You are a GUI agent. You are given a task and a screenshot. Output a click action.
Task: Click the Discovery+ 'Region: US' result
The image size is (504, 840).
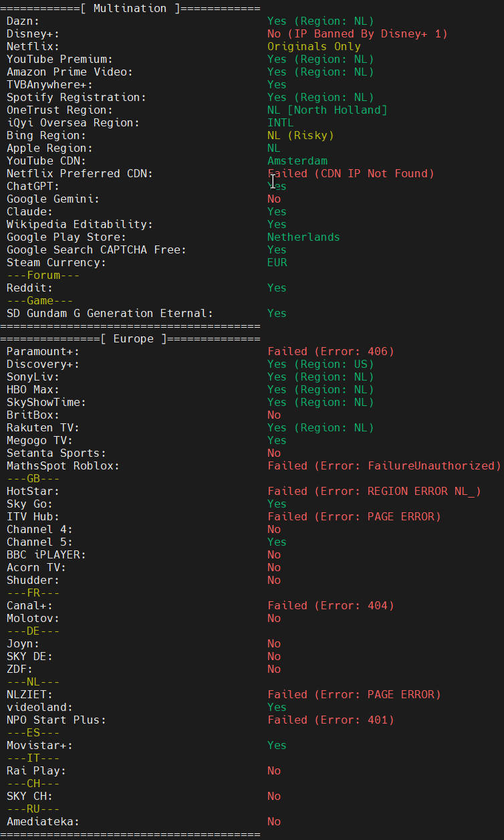[320, 364]
